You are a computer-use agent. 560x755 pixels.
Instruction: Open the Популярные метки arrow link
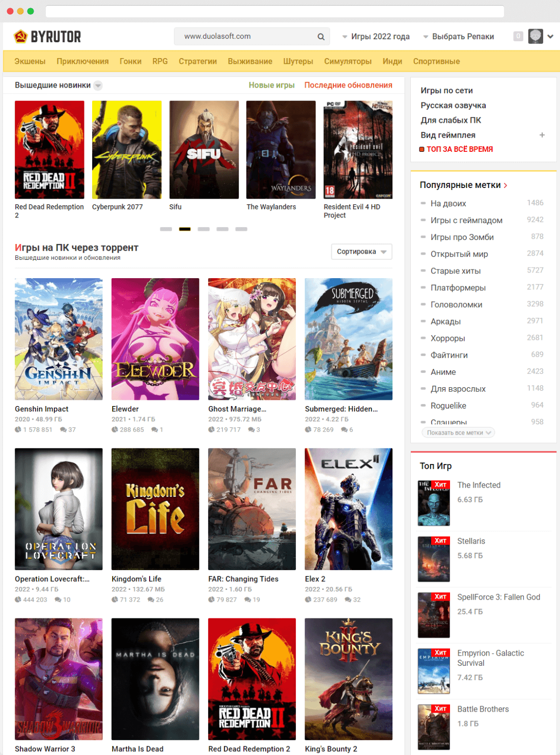click(506, 185)
